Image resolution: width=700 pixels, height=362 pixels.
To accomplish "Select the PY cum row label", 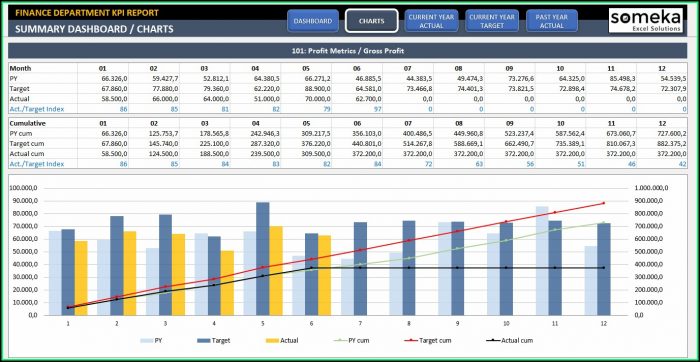I will (21, 133).
